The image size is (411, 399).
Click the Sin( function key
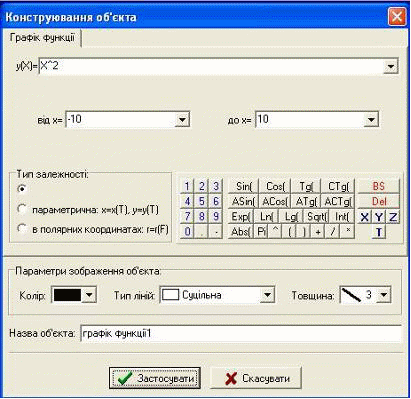pos(244,186)
